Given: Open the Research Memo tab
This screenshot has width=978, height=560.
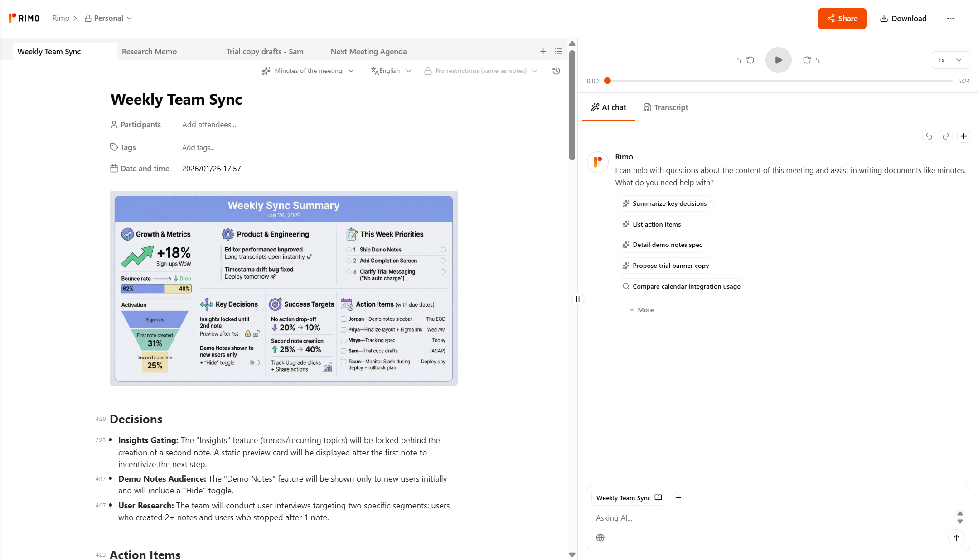Looking at the screenshot, I should click(149, 52).
